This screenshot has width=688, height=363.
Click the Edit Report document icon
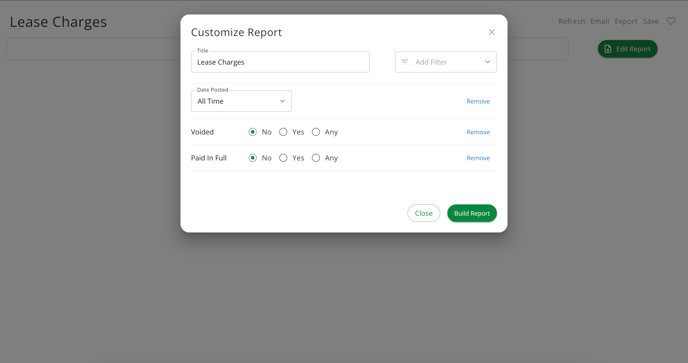point(608,49)
